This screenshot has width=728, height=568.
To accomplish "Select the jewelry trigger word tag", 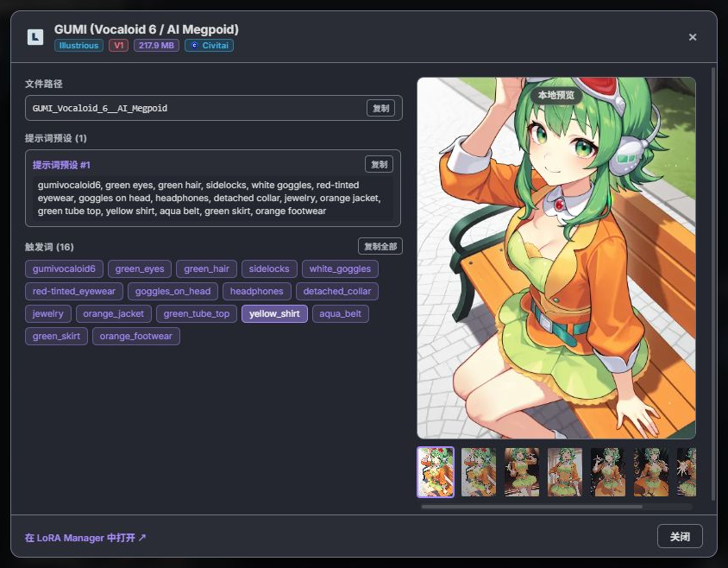I will (47, 313).
